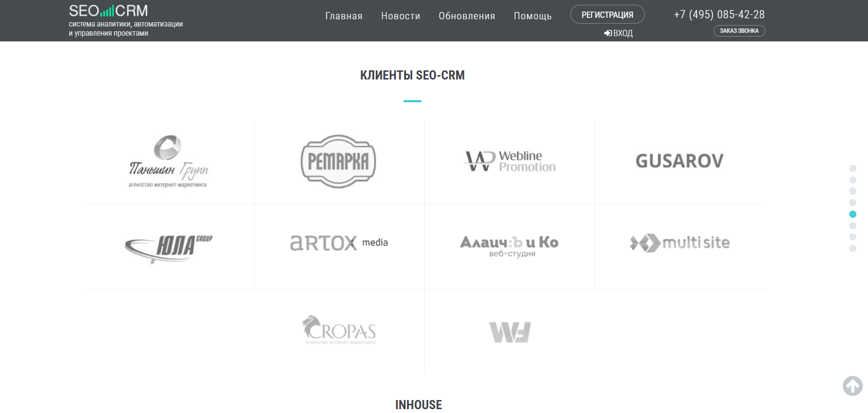Viewport: 868px width, 413px height.
Task: Select the GUSAROV client logo
Action: tap(679, 161)
